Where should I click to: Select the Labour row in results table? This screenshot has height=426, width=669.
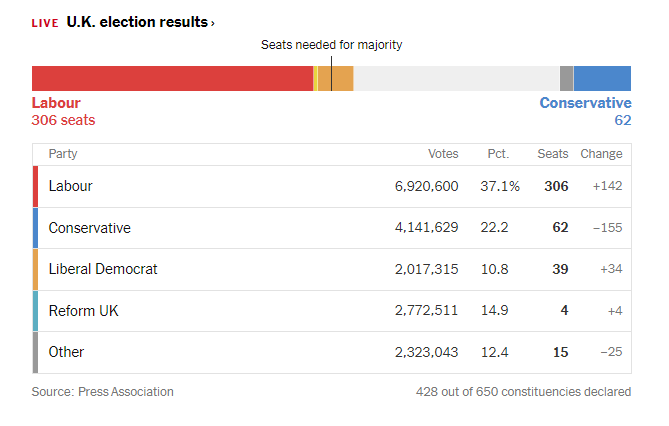[x=332, y=187]
